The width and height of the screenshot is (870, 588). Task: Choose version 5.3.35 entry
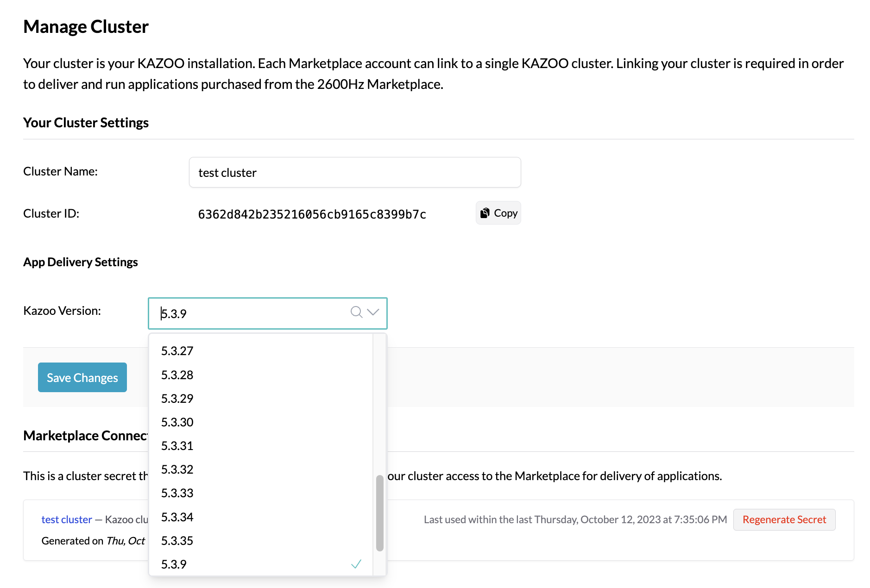click(x=261, y=541)
